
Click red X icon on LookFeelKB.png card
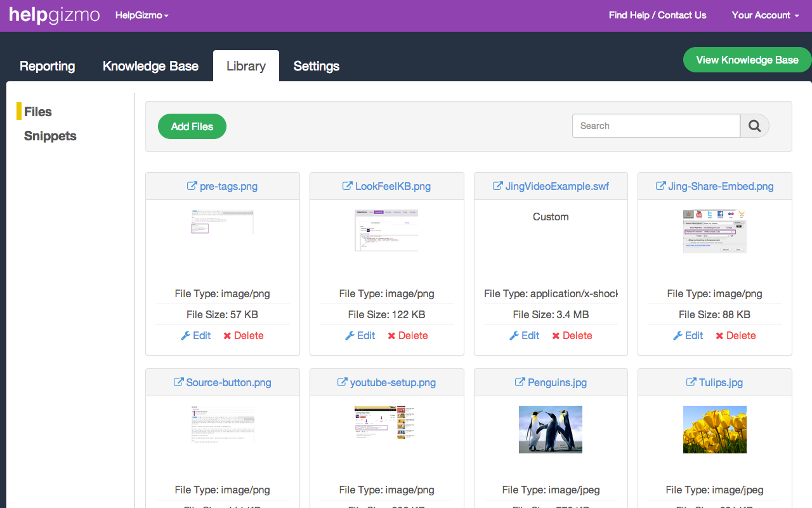coord(391,336)
